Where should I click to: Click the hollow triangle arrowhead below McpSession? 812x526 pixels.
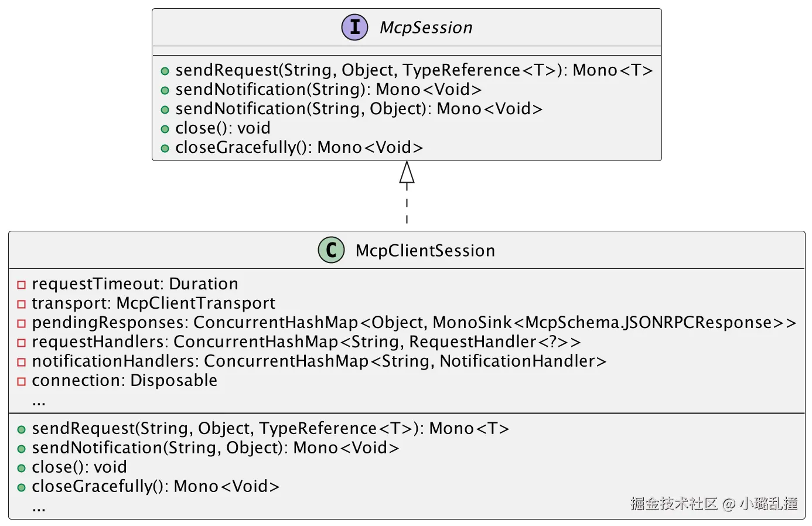[407, 172]
